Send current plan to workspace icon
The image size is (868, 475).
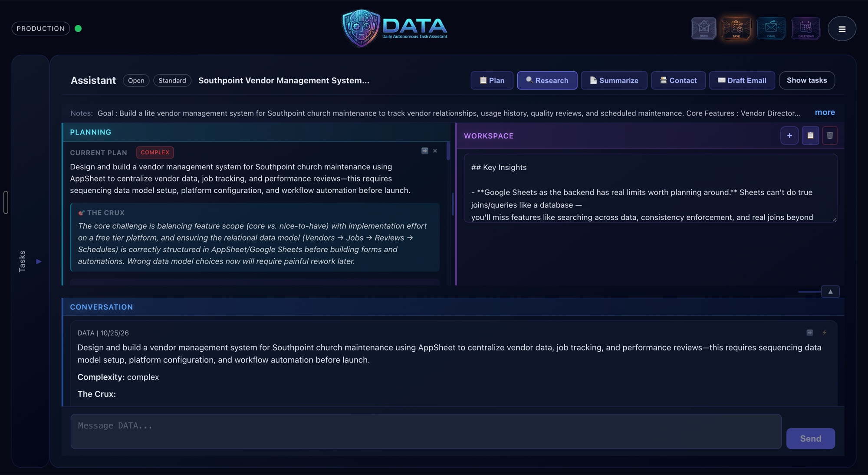(x=424, y=151)
